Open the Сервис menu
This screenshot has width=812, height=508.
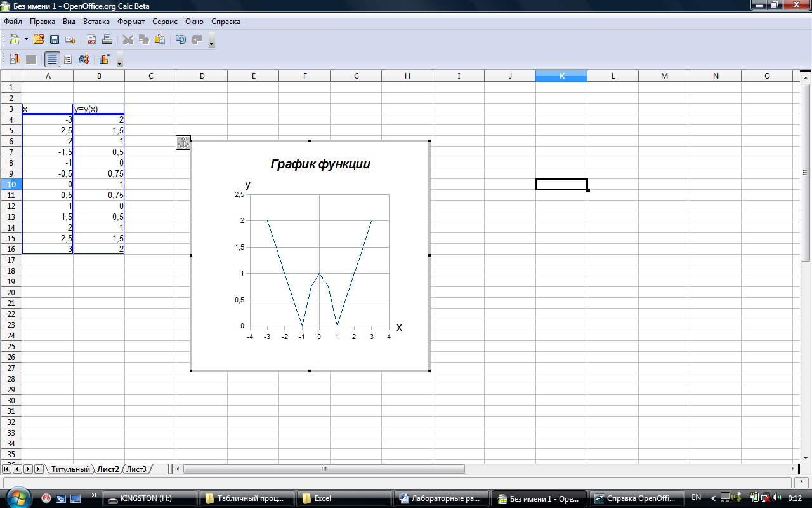pyautogui.click(x=165, y=22)
